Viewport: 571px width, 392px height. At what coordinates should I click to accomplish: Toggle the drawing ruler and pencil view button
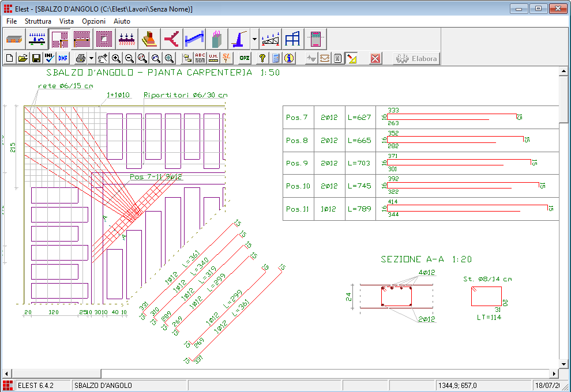[352, 58]
